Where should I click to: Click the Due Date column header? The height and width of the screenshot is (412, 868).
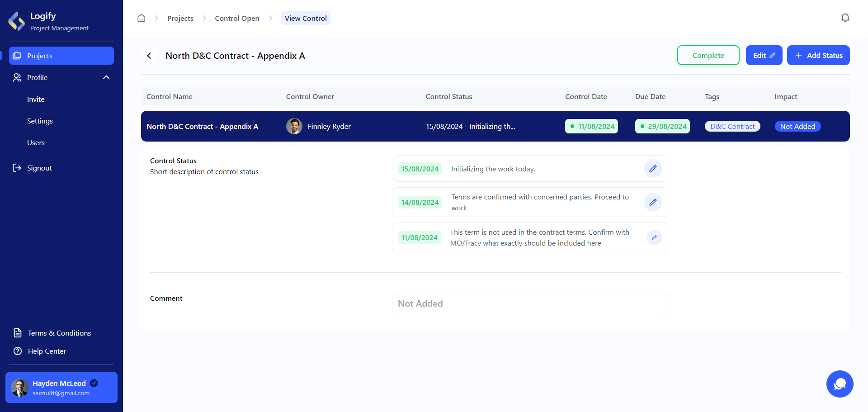point(650,96)
